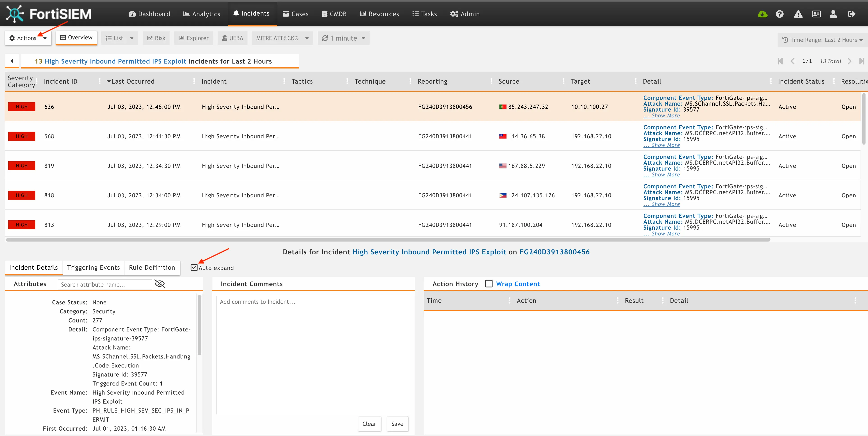Open the user profile icon
The height and width of the screenshot is (436, 868).
tap(833, 14)
